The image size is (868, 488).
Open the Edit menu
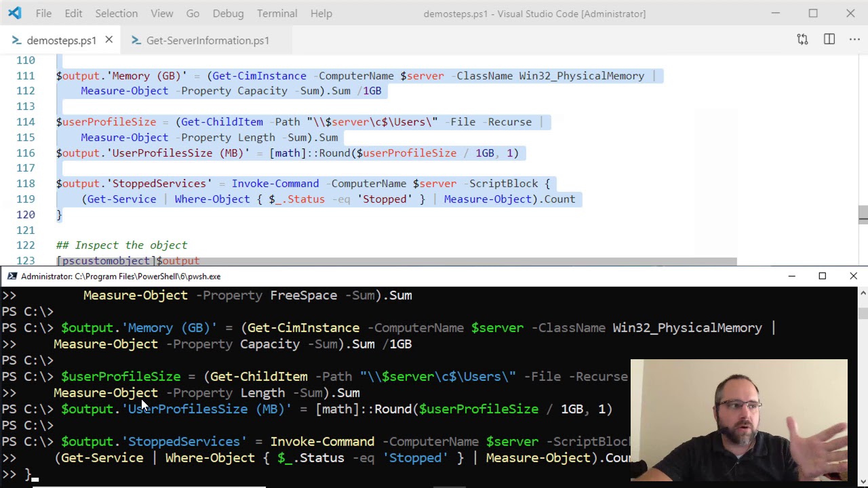tap(73, 14)
